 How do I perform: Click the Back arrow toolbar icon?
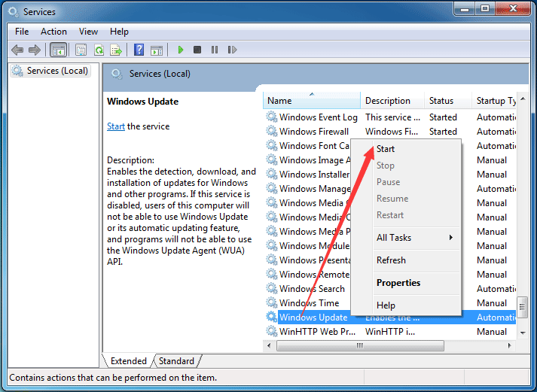pyautogui.click(x=17, y=50)
